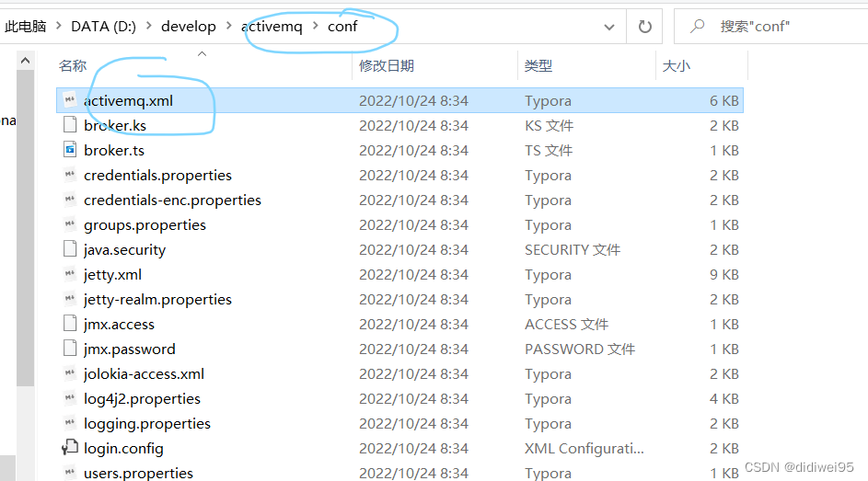
Task: Click the navigation pane scroll up arrow
Action: (x=25, y=61)
